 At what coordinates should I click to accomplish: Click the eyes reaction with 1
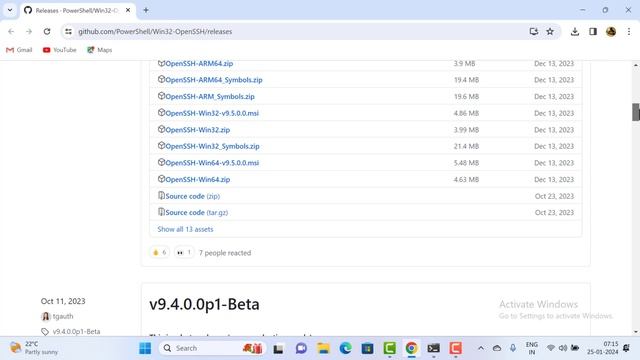coord(184,253)
